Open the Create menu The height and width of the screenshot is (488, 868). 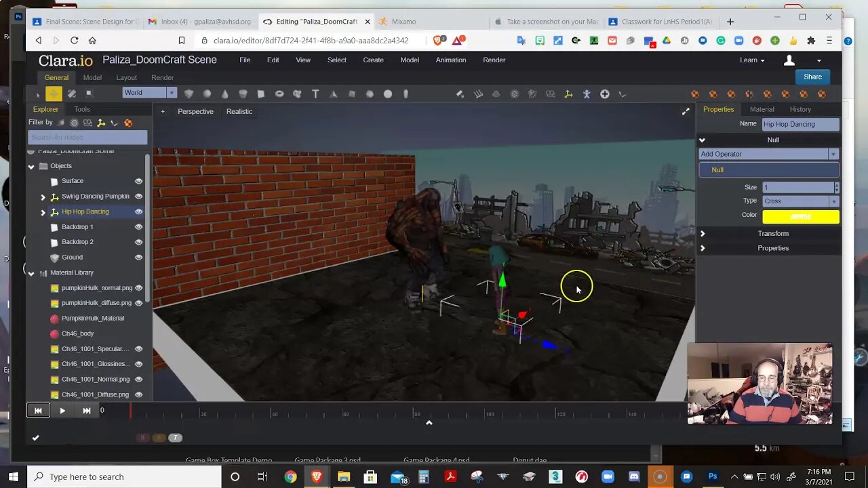[373, 60]
